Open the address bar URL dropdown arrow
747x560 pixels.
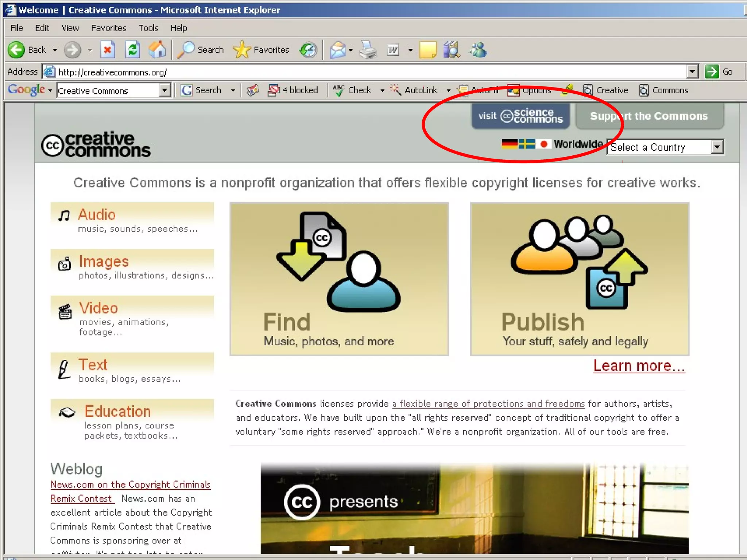point(692,72)
